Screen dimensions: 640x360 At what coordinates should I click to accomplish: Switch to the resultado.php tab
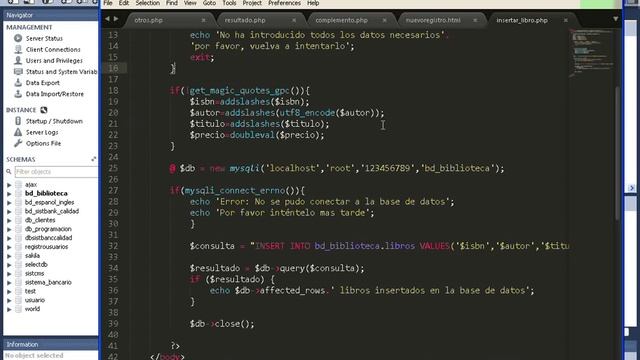pyautogui.click(x=259, y=20)
